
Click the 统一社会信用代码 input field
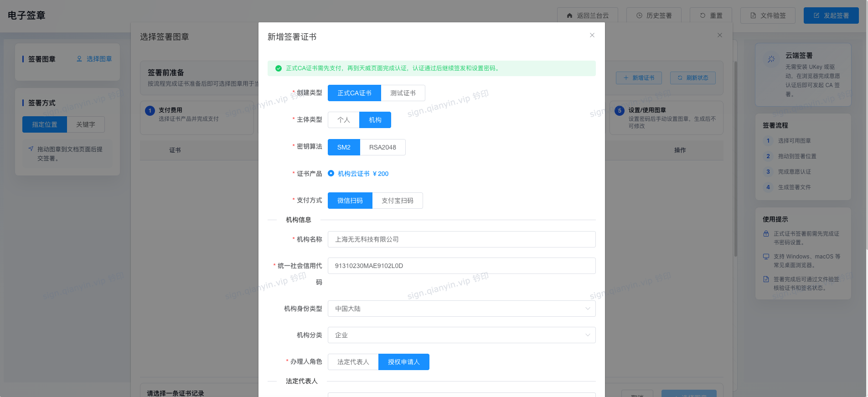pyautogui.click(x=461, y=266)
